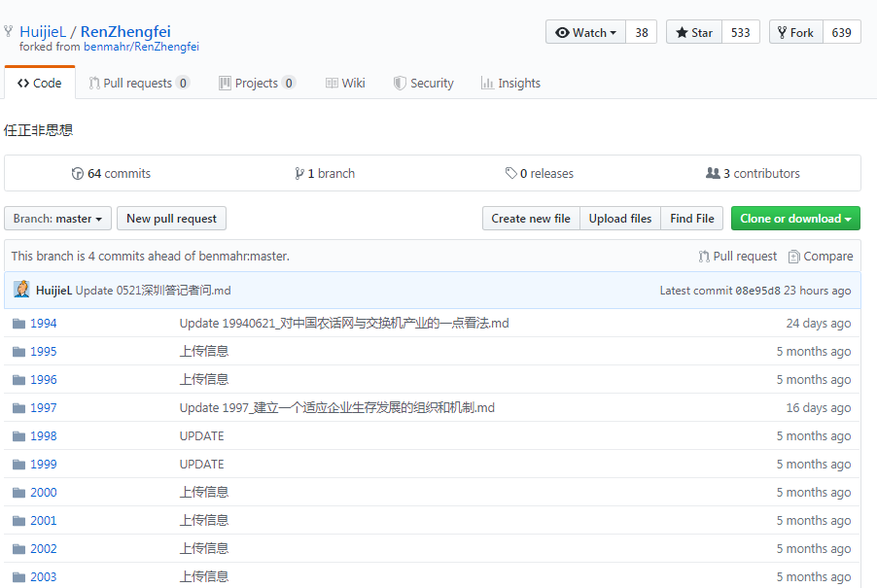View the 38 watchers count
This screenshot has height=588, width=877.
pos(642,32)
